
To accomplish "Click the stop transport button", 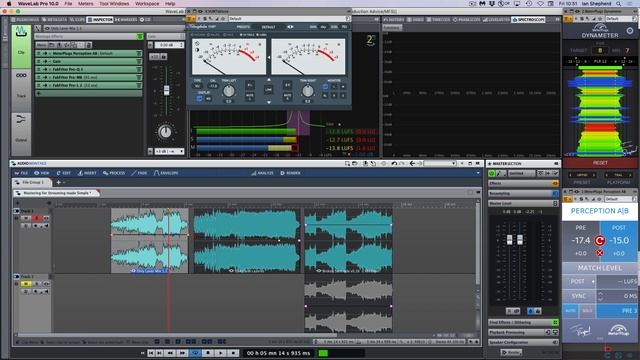I will click(x=208, y=353).
